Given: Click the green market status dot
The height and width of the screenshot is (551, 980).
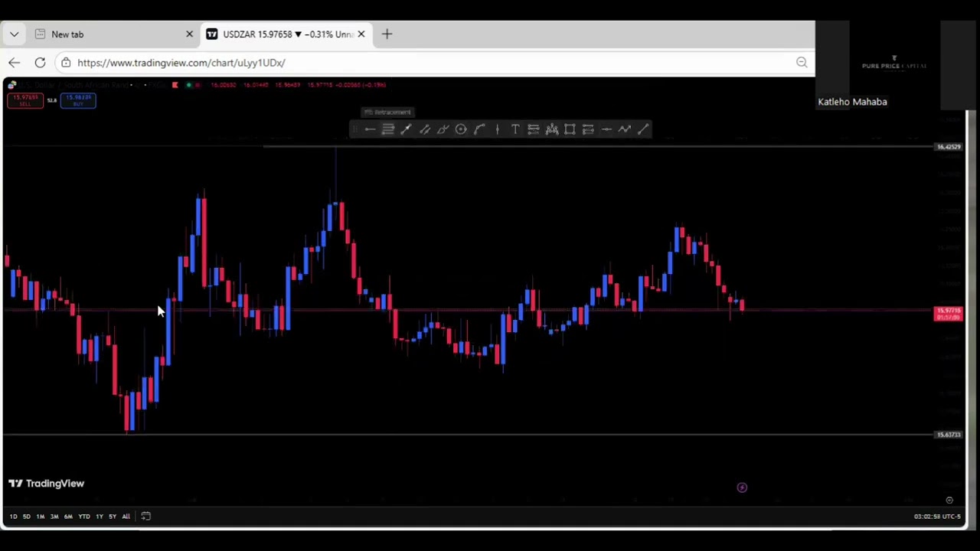Looking at the screenshot, I should pos(189,85).
